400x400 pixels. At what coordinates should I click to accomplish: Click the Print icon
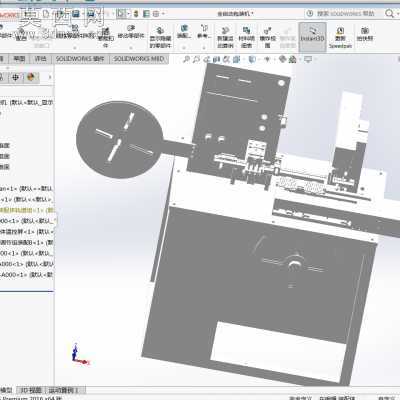point(91,14)
